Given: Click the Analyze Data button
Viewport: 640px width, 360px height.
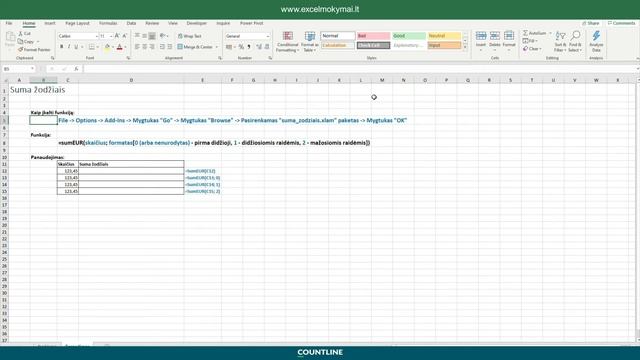Looking at the screenshot, I should [596, 42].
